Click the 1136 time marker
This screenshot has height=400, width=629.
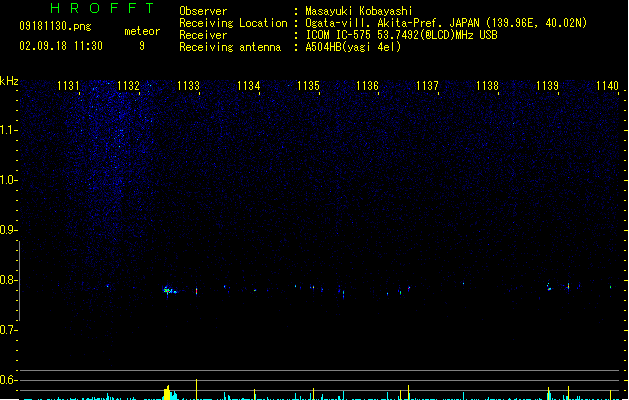point(367,86)
